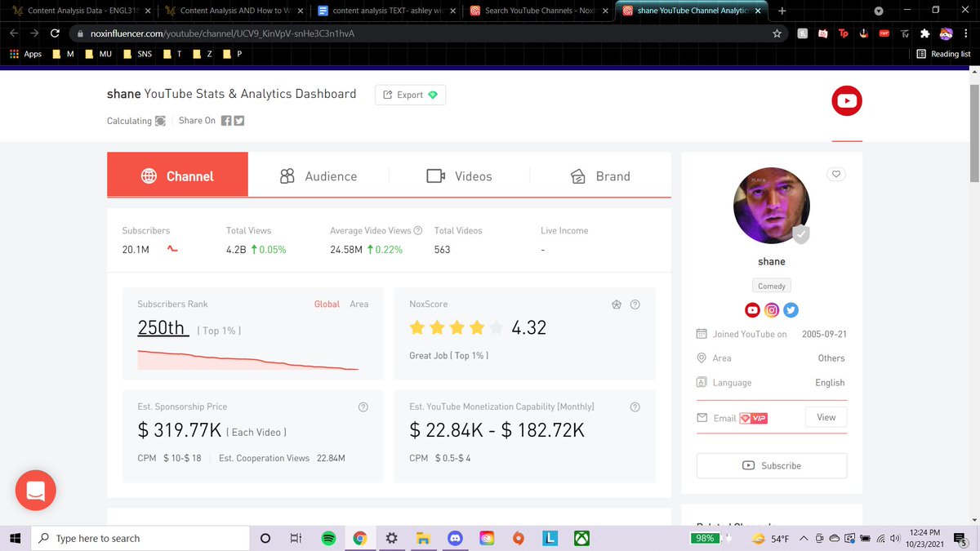Open the orange chat support widget
The height and width of the screenshot is (551, 980).
pyautogui.click(x=36, y=491)
